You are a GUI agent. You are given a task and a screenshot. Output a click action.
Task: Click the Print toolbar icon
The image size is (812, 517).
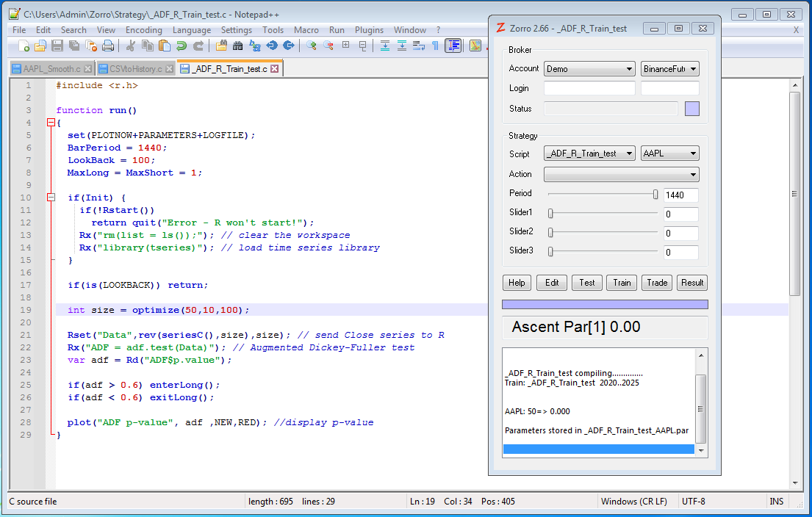pyautogui.click(x=108, y=46)
